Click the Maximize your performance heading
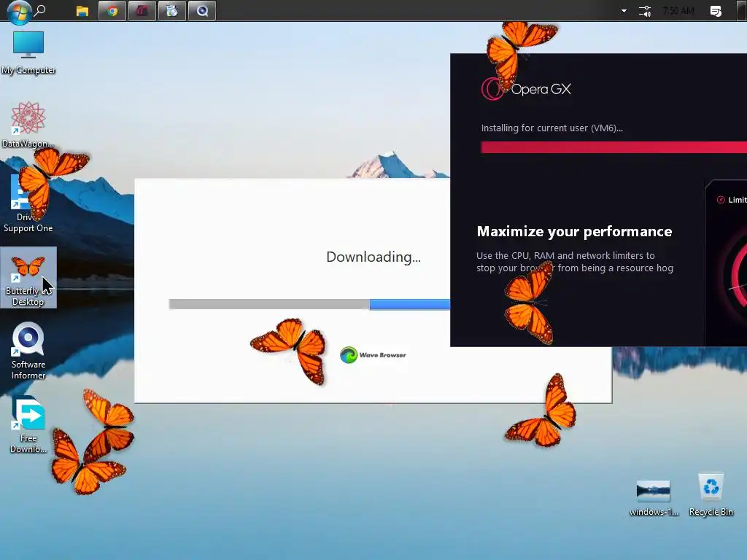 (574, 231)
